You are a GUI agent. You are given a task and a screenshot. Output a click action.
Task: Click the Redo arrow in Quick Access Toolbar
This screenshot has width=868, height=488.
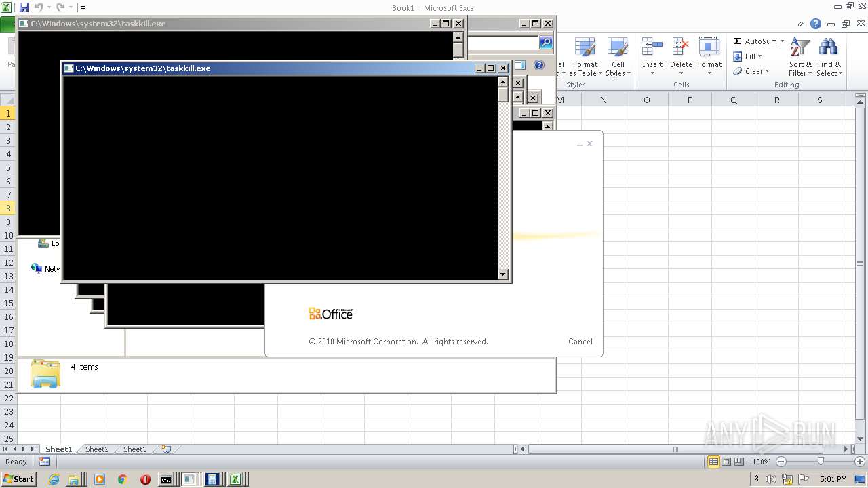pos(60,7)
